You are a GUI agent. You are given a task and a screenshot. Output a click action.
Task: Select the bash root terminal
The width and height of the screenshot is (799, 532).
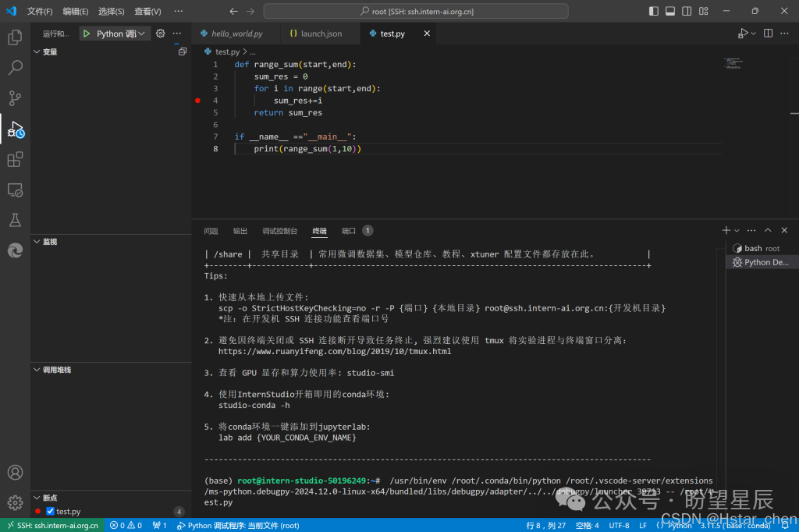pos(762,248)
